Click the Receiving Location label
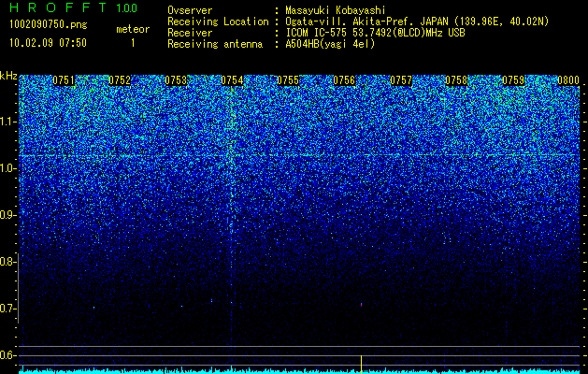Image resolution: width=588 pixels, height=374 pixels. click(218, 22)
